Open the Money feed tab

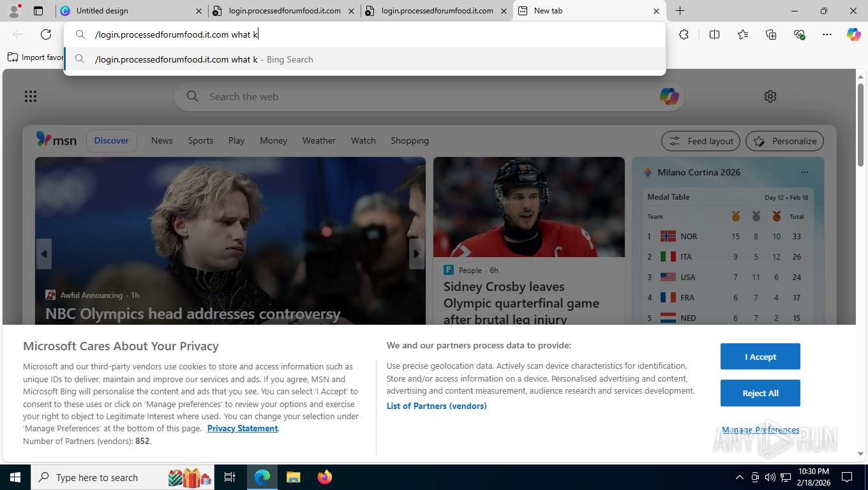[x=274, y=140]
